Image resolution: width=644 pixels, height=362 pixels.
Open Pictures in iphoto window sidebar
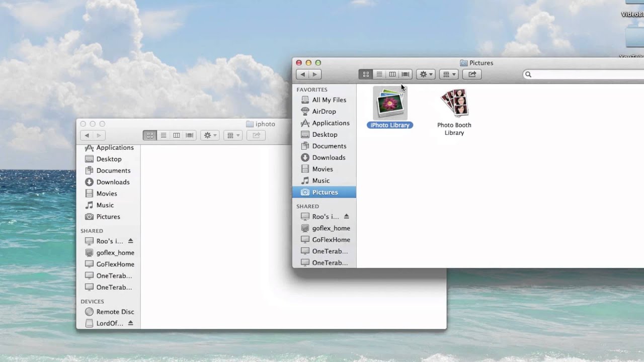[109, 217]
